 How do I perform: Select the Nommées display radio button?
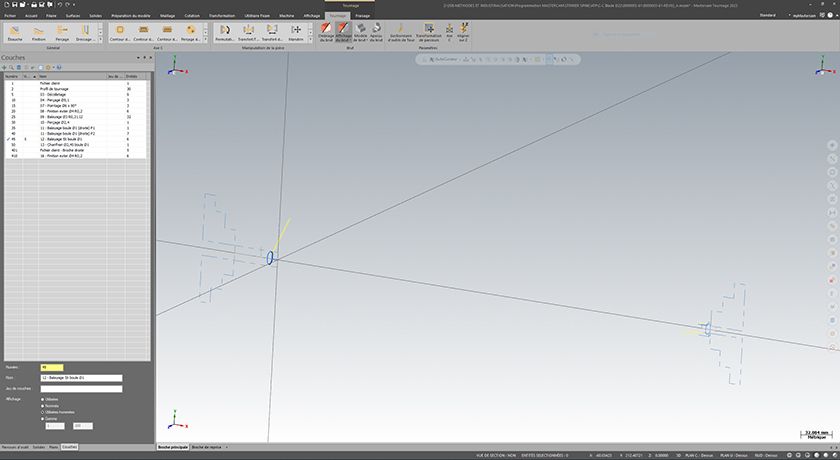coord(42,404)
